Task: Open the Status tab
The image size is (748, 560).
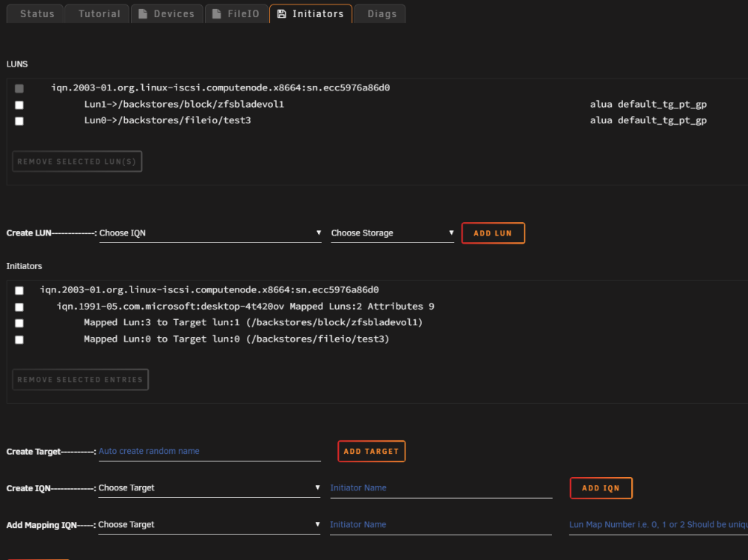Action: 35,14
